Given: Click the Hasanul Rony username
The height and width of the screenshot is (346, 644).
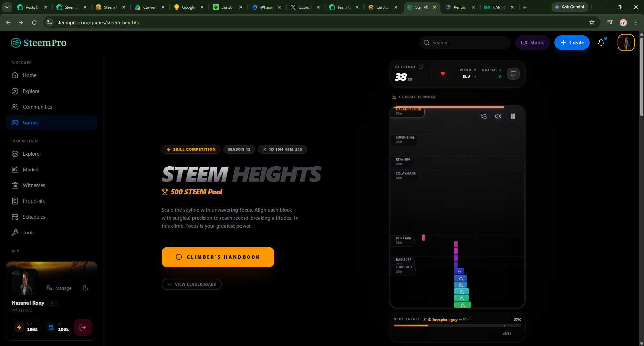Looking at the screenshot, I should point(28,303).
